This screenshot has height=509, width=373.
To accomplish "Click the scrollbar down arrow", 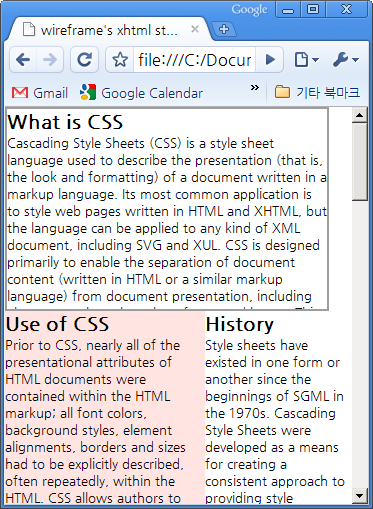I will [x=359, y=496].
